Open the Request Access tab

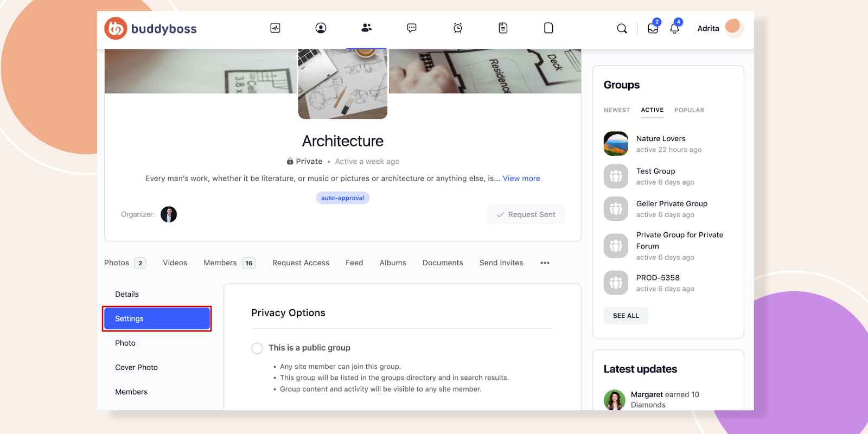point(301,263)
